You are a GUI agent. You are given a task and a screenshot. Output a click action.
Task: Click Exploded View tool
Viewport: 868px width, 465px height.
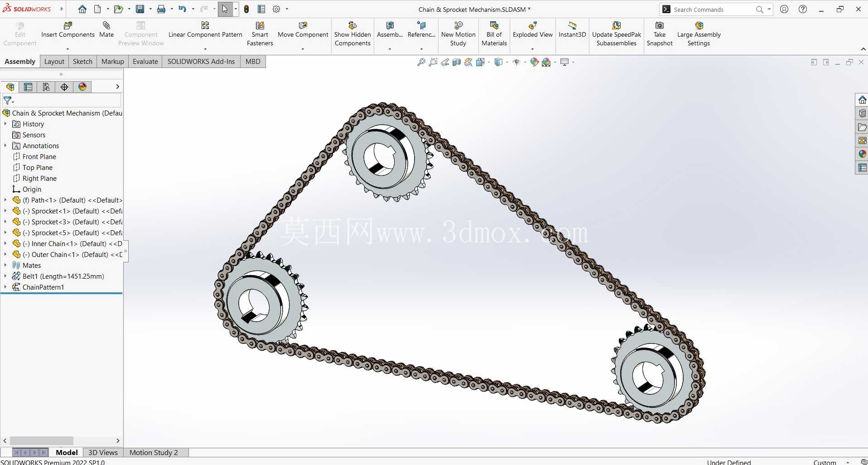[x=532, y=30]
